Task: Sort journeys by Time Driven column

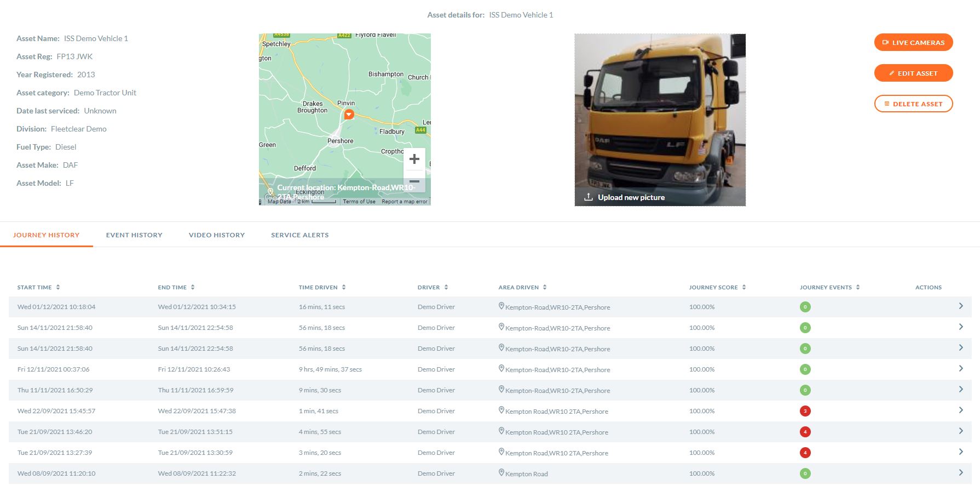Action: click(x=322, y=287)
